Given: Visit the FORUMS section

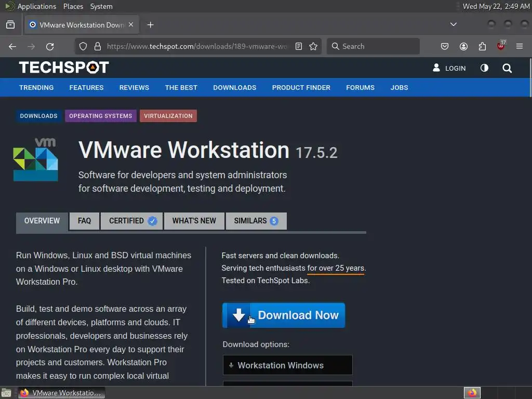Looking at the screenshot, I should (x=361, y=87).
